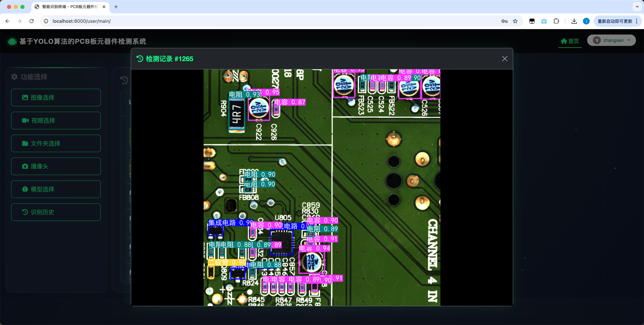Click the robot logo icon in the header
Screen dimensions: 644x325
12,41
